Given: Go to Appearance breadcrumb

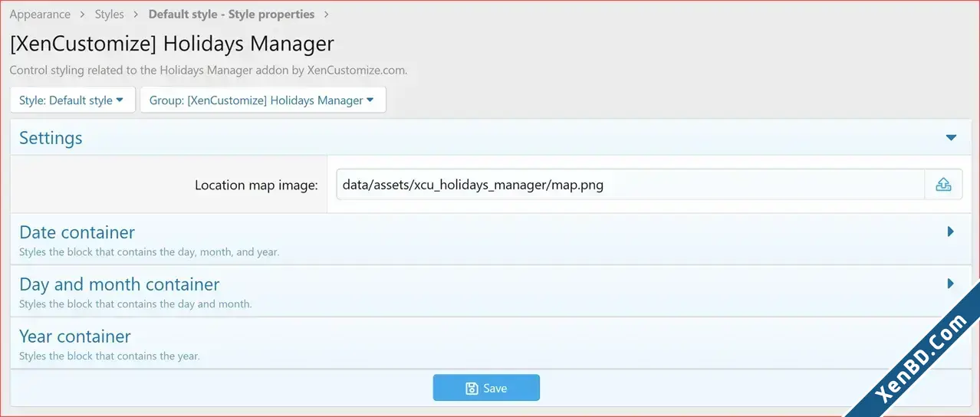Looking at the screenshot, I should click(40, 15).
